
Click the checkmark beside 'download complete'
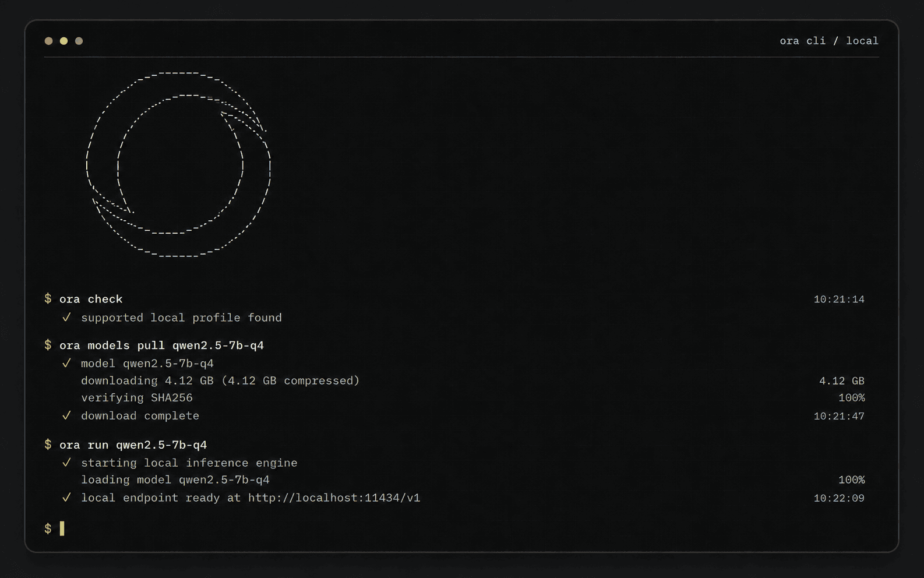[x=66, y=415]
